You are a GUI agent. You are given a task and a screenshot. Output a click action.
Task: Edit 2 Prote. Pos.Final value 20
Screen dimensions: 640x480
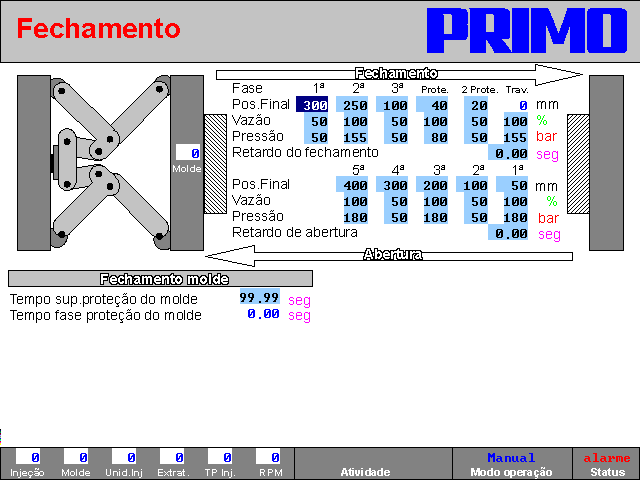(x=476, y=104)
